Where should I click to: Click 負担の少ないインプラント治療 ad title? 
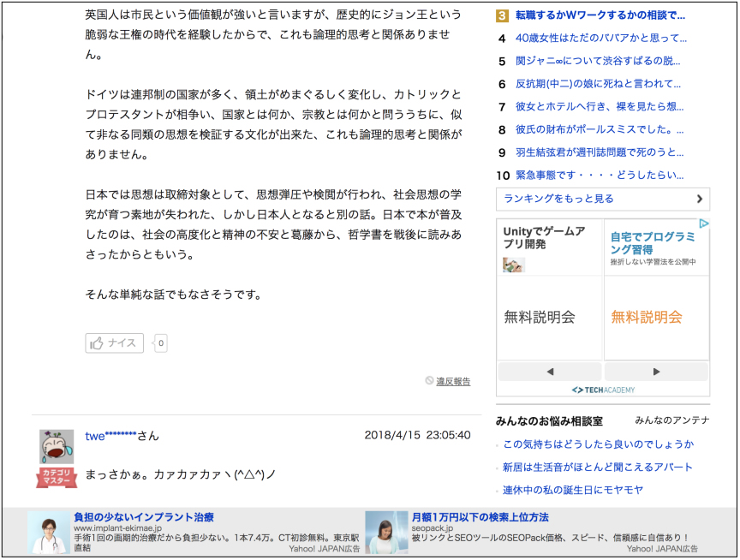144,517
